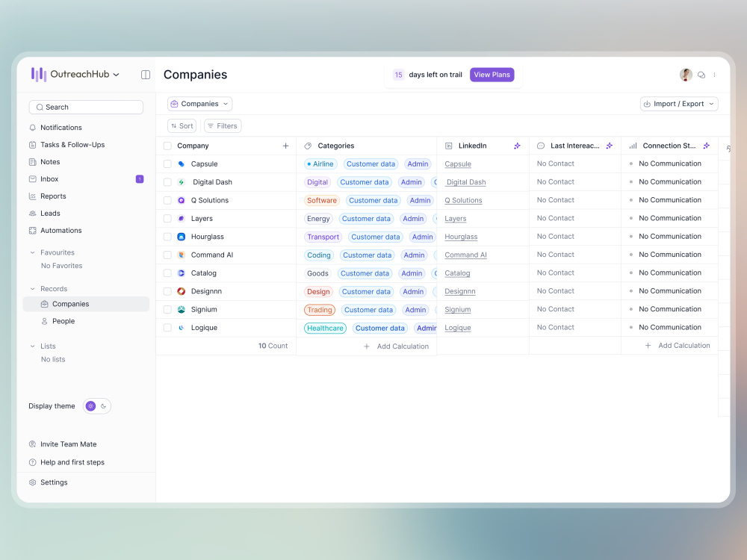Click the user profile avatar
This screenshot has height=560, width=747.
click(x=686, y=75)
